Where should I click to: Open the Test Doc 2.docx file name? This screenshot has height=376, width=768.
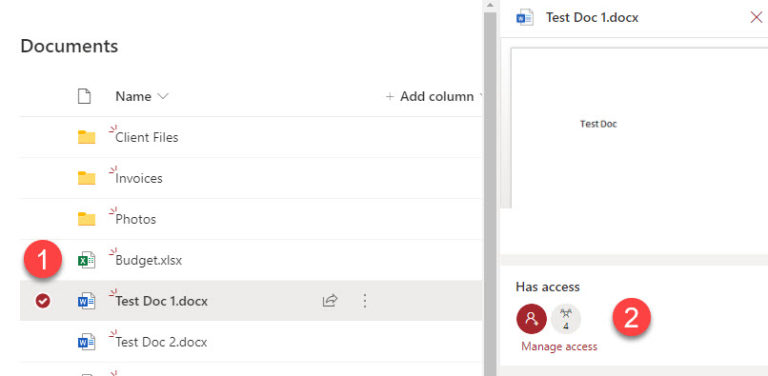click(x=161, y=342)
